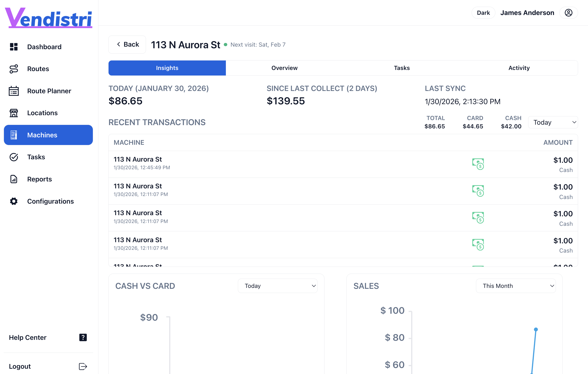
Task: Switch to the Overview tab
Action: coord(284,68)
